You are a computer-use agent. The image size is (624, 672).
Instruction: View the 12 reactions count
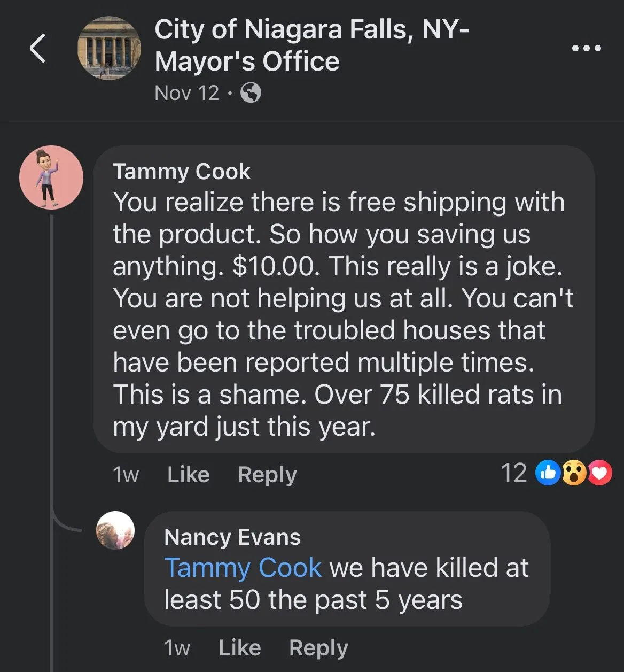point(514,473)
